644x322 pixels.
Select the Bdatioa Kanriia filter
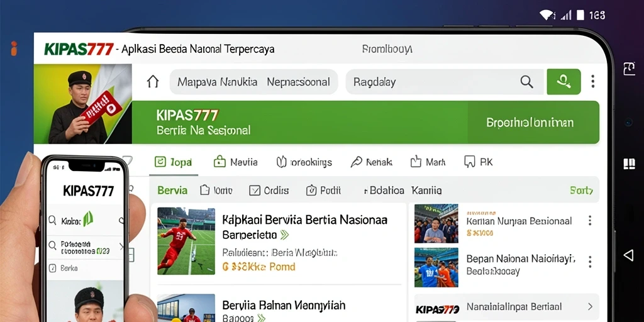[x=402, y=191]
